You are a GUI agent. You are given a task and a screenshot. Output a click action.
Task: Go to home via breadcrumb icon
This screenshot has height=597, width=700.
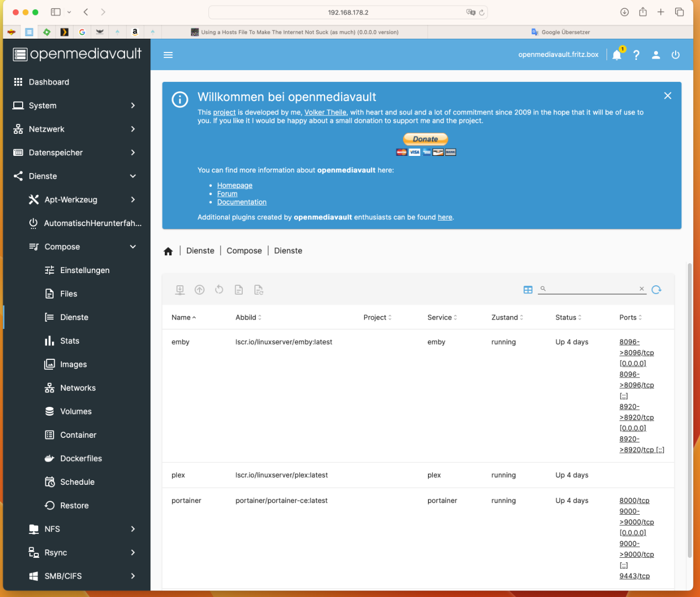point(168,251)
